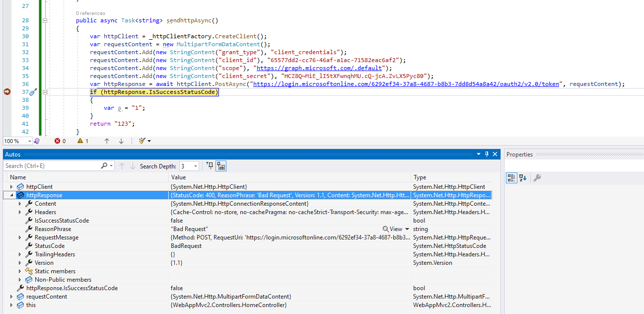Viewport: 644px width, 314px height.
Task: Open the login.microsoftonline.com token URL link
Action: (406, 84)
